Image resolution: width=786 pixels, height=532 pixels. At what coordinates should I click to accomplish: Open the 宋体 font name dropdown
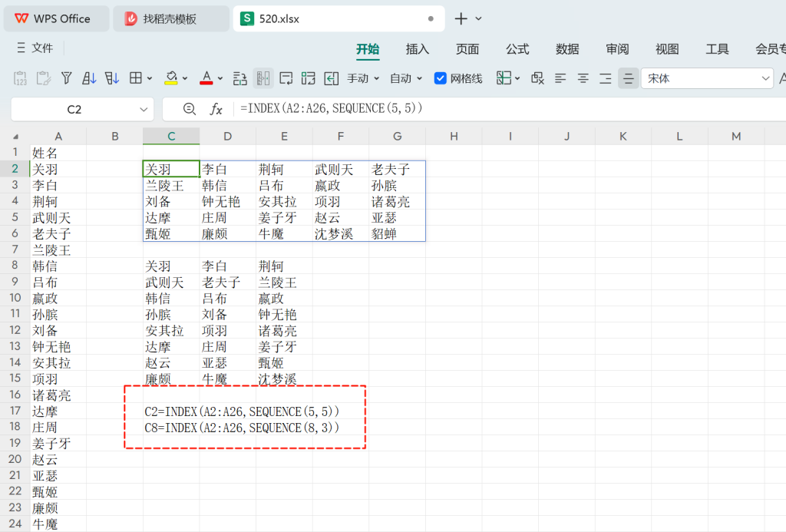(765, 78)
